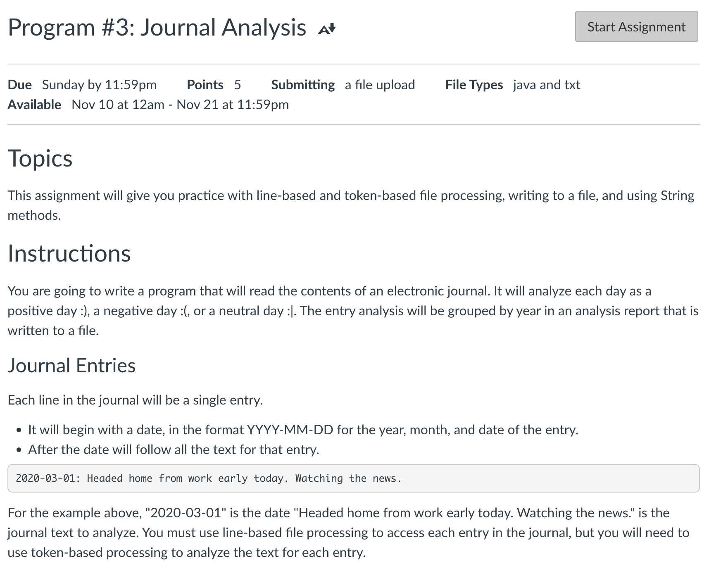Click the Topics heading
Viewport: 728px width, 576px height.
(40, 158)
